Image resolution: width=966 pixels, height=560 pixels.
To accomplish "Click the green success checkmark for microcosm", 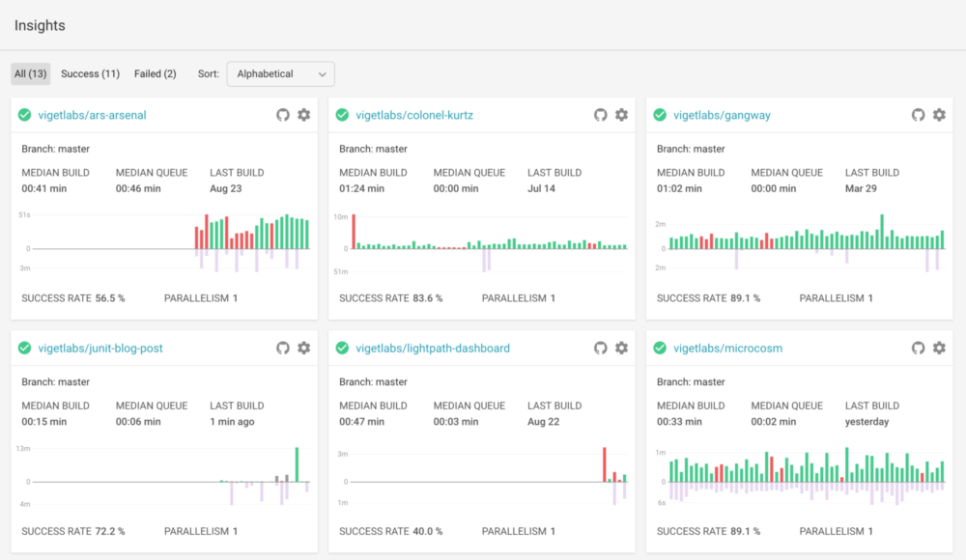I will point(660,349).
